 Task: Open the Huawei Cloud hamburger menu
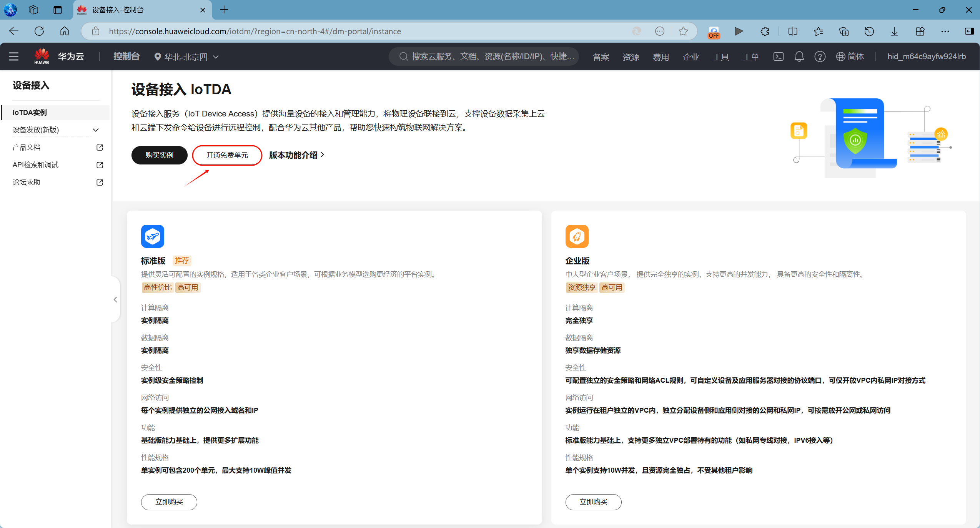14,56
